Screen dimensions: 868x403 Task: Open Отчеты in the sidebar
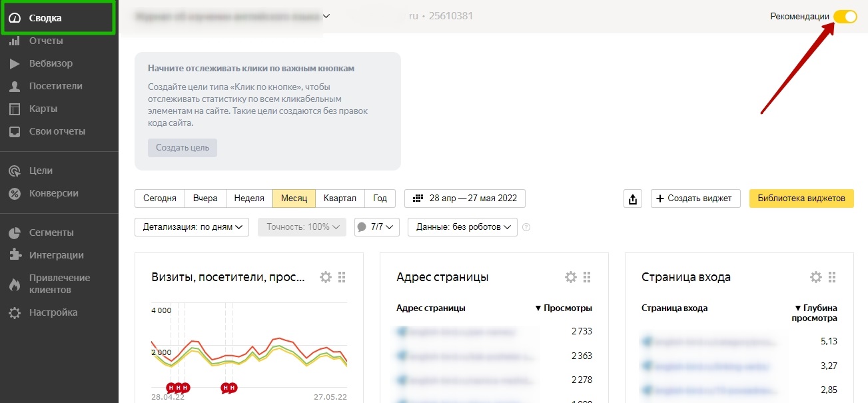click(x=46, y=41)
